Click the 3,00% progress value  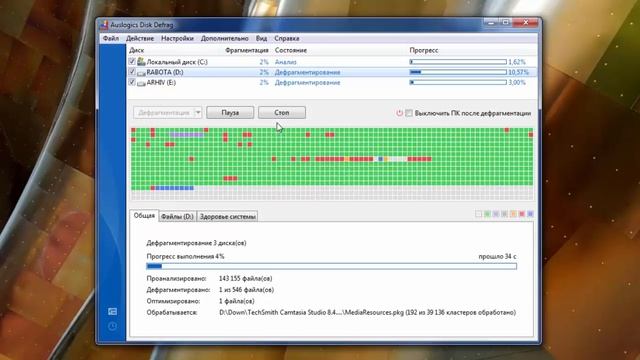coord(517,82)
